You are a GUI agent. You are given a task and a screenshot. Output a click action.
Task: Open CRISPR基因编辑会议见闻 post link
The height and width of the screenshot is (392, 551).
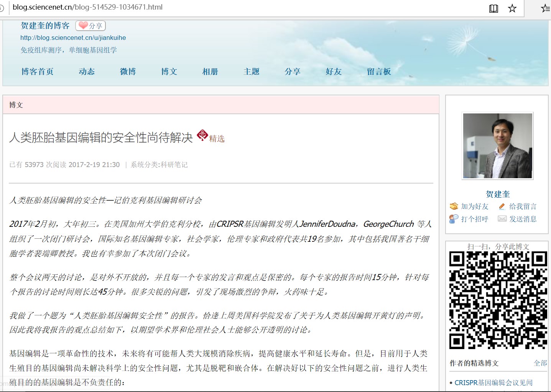point(493,382)
